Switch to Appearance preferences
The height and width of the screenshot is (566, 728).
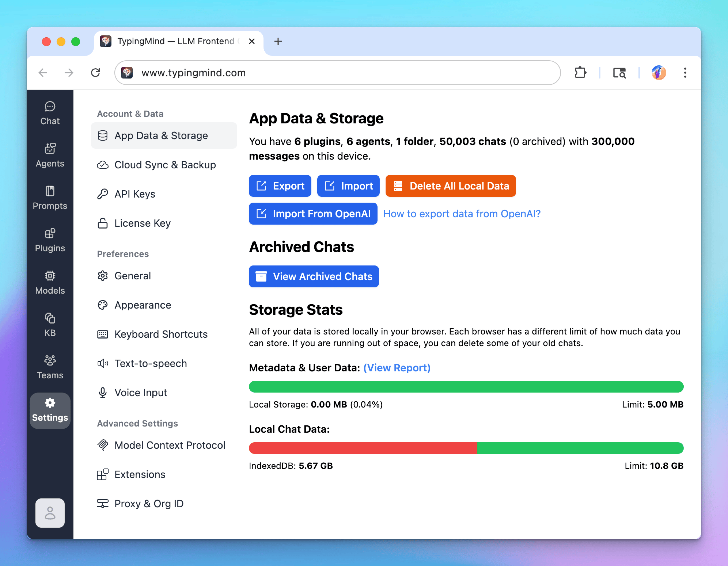point(143,305)
